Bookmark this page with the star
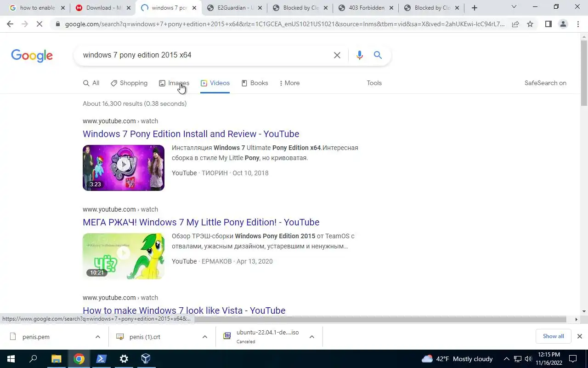Screen dimensions: 588x368 coord(530,24)
